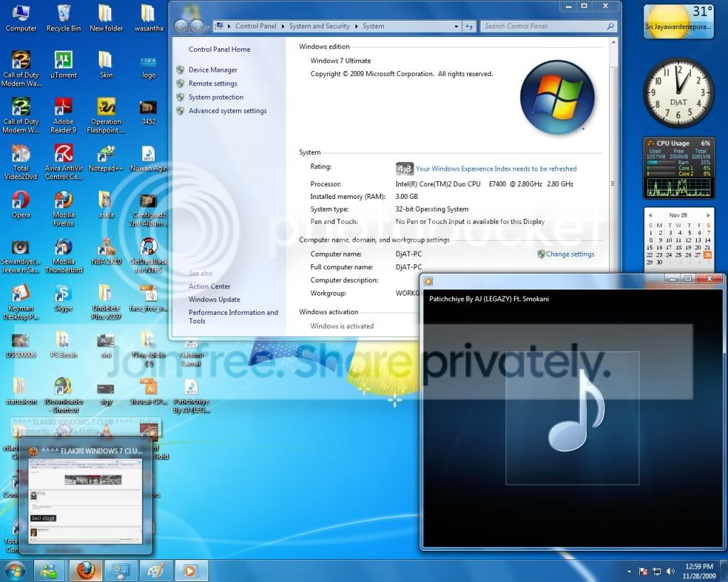Select the Avira AntiVir Control Center icon

tap(63, 162)
